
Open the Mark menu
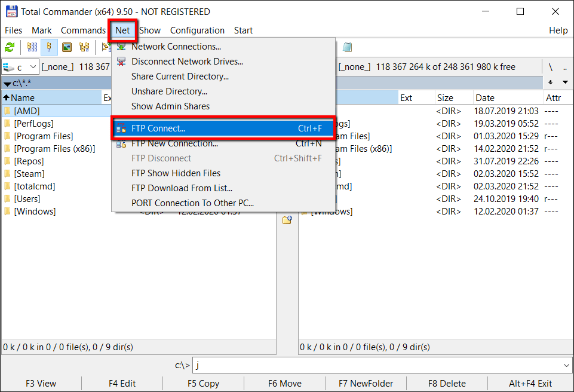[x=42, y=30]
